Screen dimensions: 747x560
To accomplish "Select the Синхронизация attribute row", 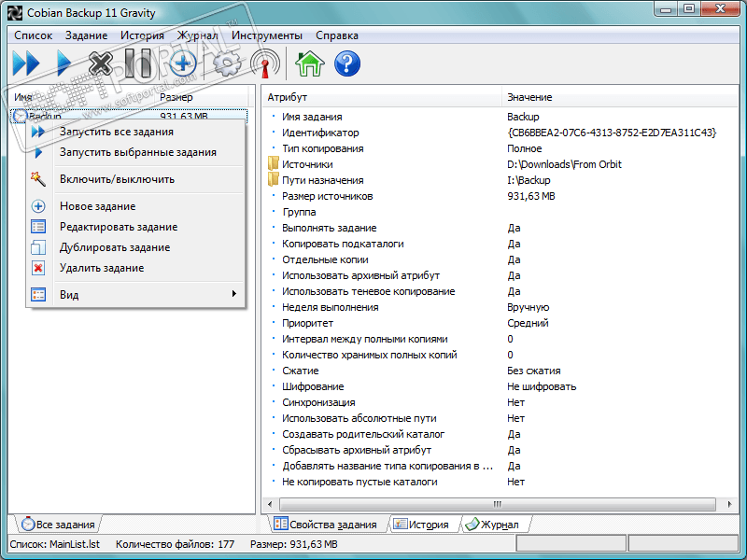I will 500,402.
